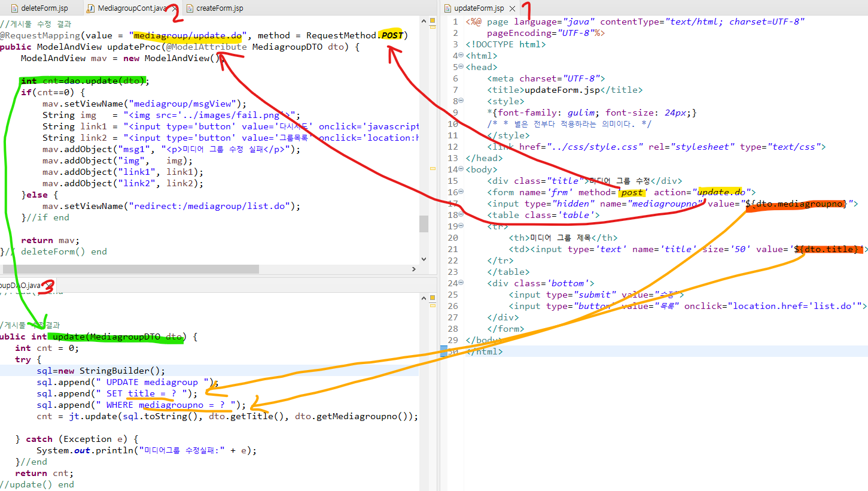Click setViewName "mediagroup/msgView" line
Screen dimensions: 868x491
coord(144,104)
